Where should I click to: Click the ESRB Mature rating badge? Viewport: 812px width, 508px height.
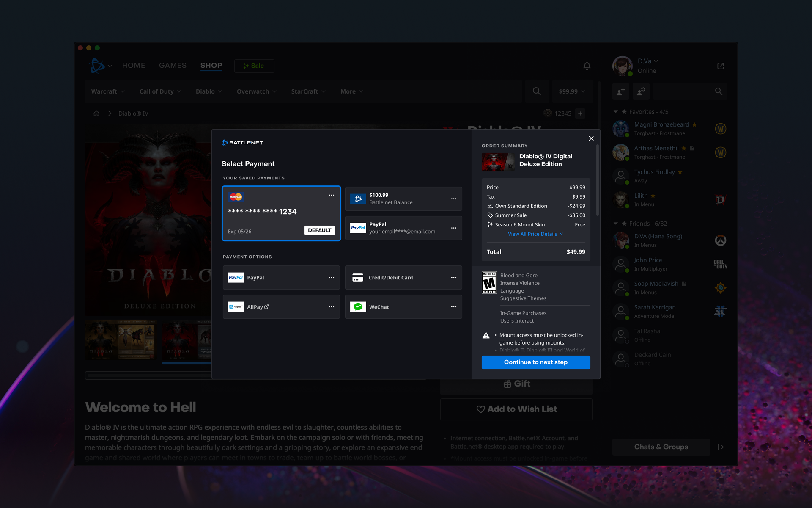coord(489,283)
